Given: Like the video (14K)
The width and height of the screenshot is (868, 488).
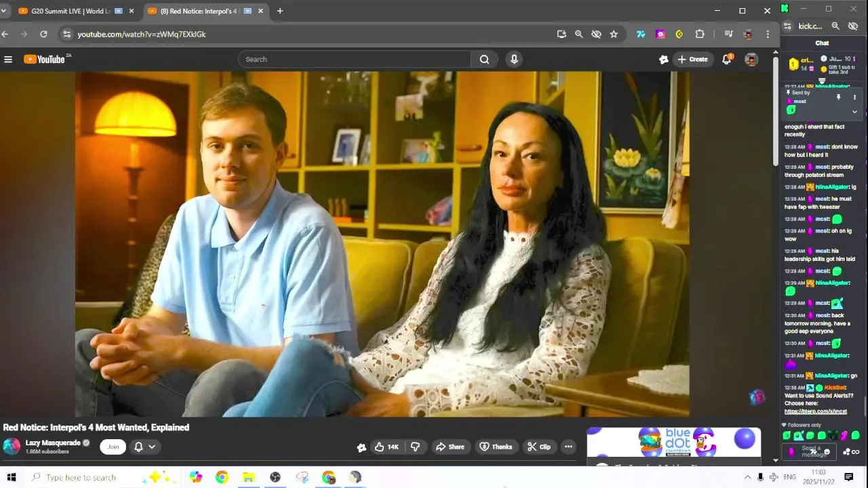Looking at the screenshot, I should pos(387,447).
